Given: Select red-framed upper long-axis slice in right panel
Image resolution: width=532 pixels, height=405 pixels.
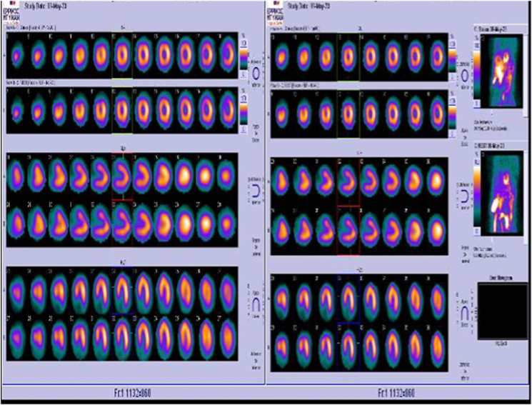Looking at the screenshot, I should tap(348, 181).
